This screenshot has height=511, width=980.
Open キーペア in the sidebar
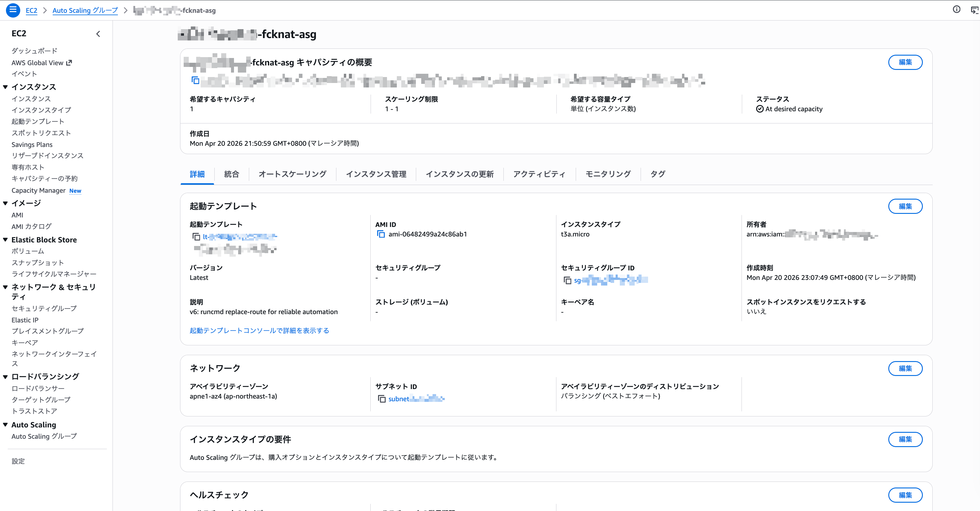25,343
